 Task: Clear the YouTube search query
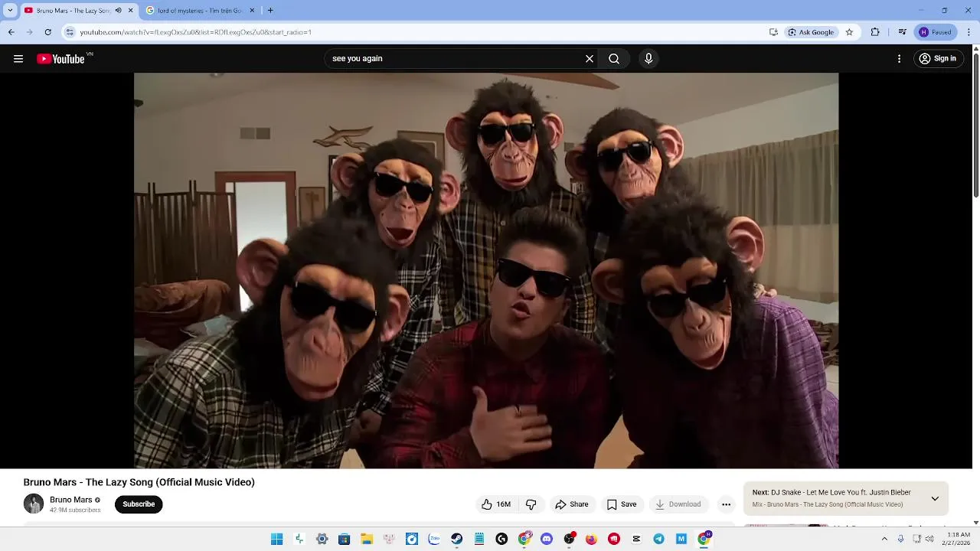pyautogui.click(x=590, y=59)
